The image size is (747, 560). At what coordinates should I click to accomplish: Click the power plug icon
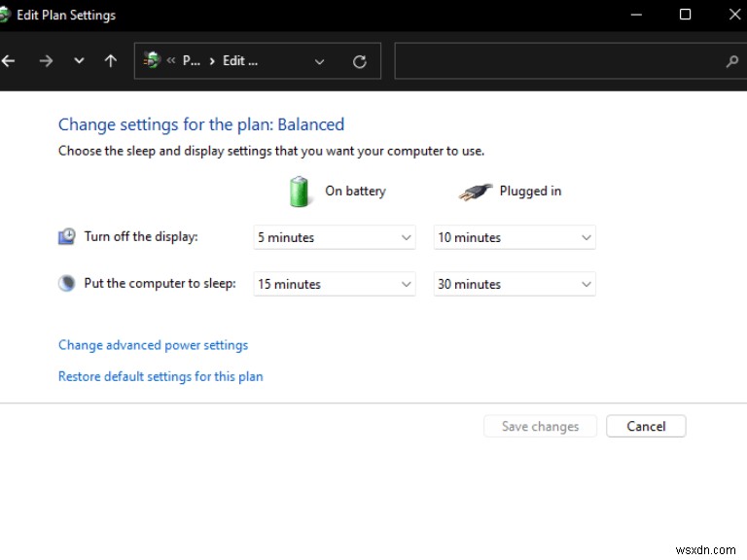click(x=475, y=192)
